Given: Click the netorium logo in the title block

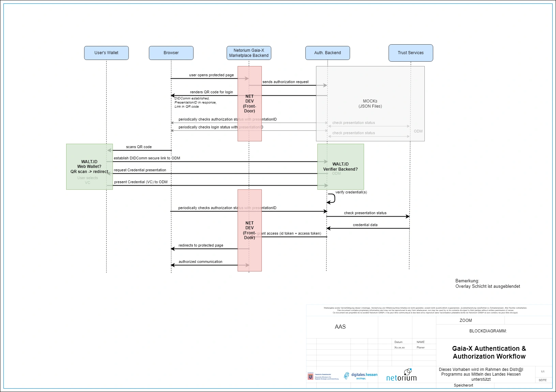Looking at the screenshot, I should point(401,375).
